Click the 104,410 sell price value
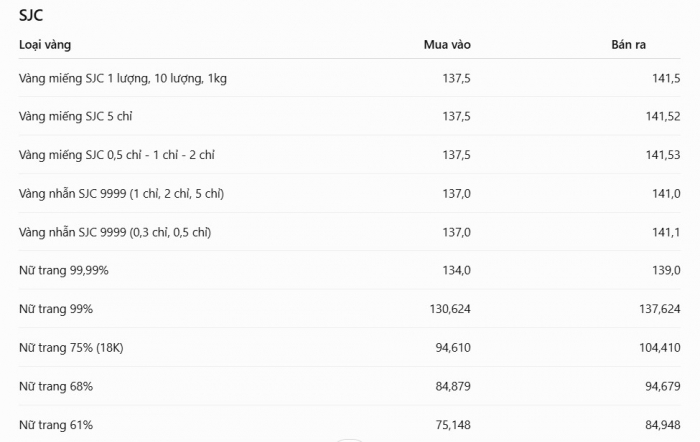The height and width of the screenshot is (442, 700). pyautogui.click(x=660, y=348)
